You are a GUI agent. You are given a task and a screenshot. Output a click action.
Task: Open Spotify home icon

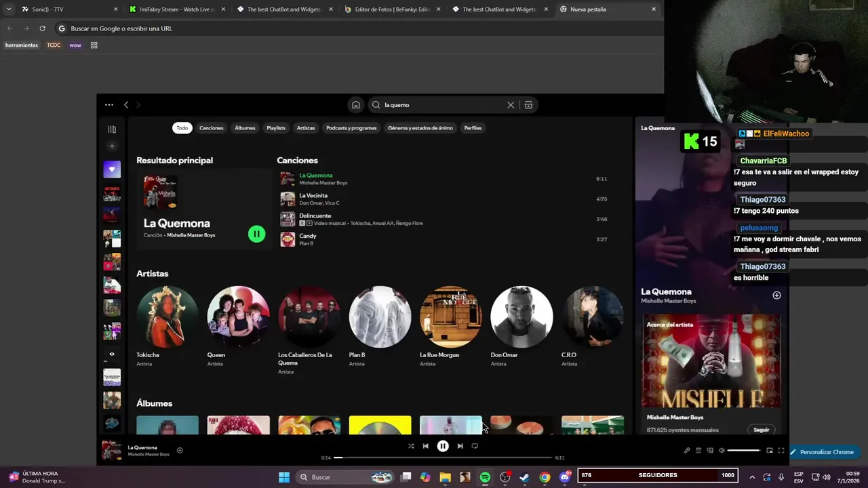[x=355, y=105]
